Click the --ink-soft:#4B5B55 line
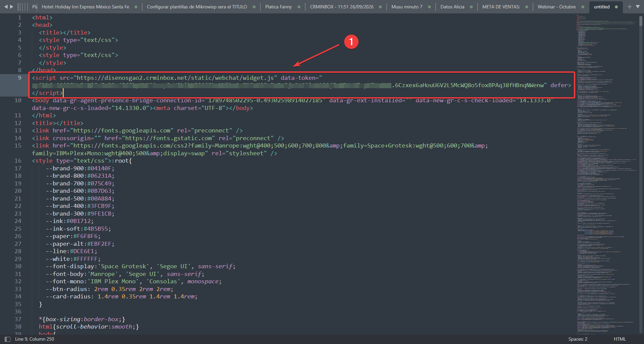 [78, 229]
